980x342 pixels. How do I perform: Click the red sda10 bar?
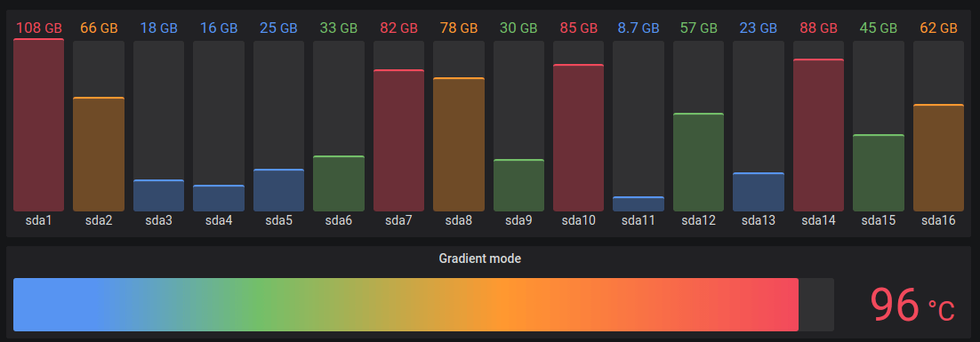[x=579, y=138]
